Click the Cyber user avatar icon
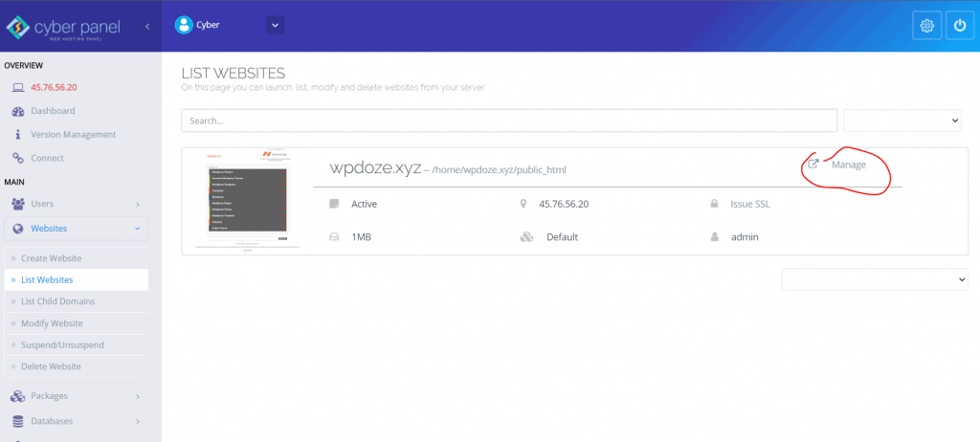The image size is (980, 442). pyautogui.click(x=184, y=25)
